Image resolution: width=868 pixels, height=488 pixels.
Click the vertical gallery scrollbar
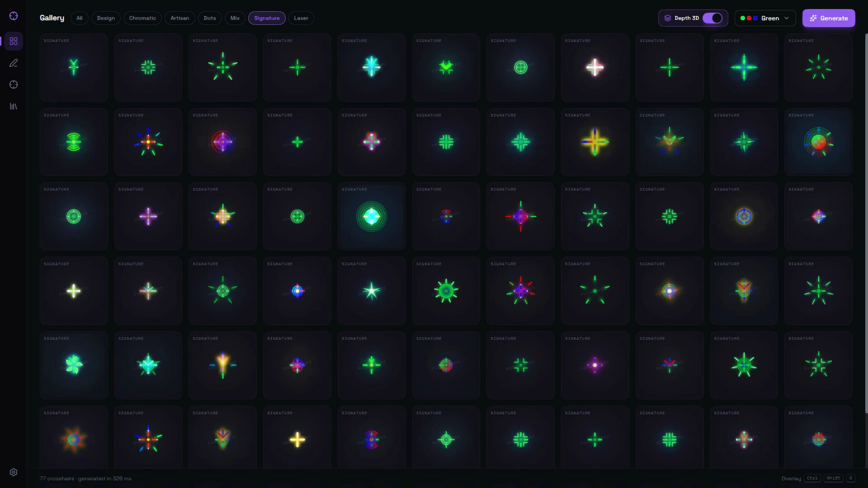tap(866, 224)
